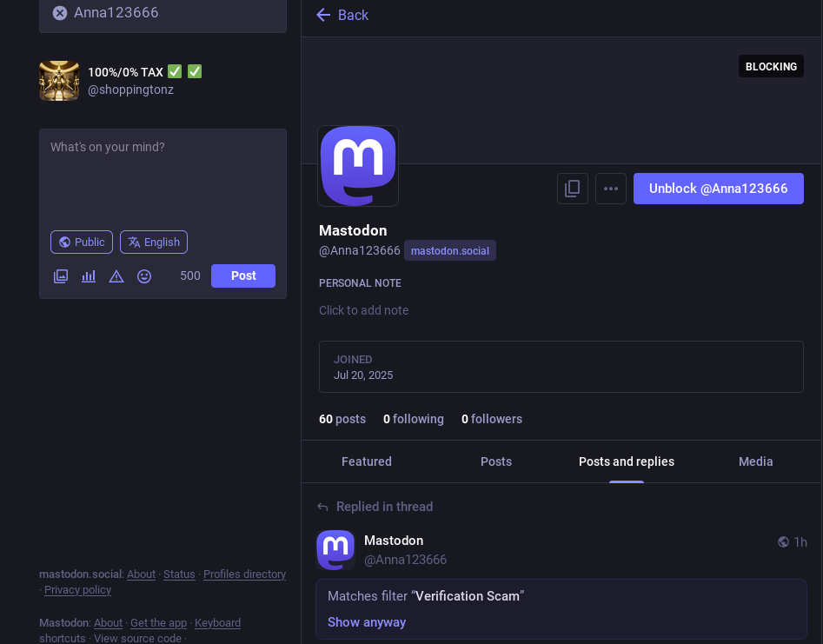Open the Featured tab
This screenshot has height=644, width=823.
(366, 461)
